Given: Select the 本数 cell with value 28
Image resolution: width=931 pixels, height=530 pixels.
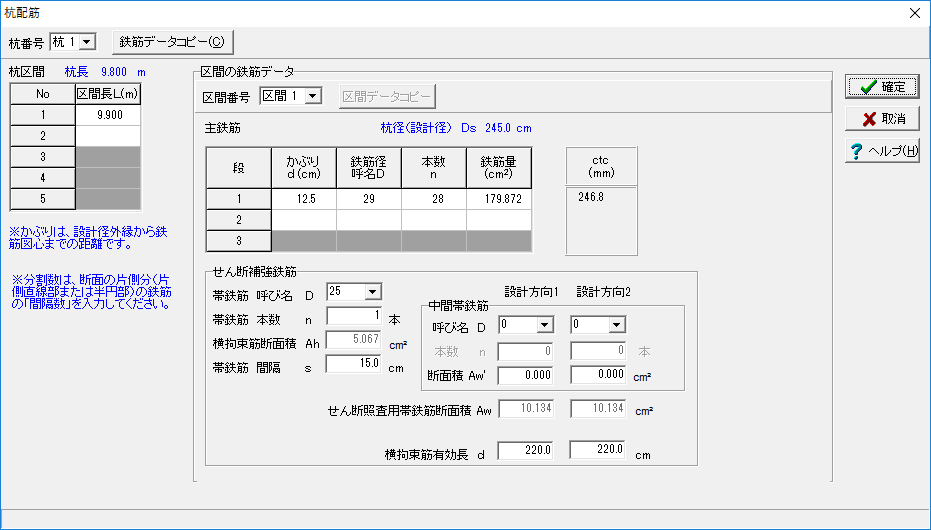Looking at the screenshot, I should point(434,199).
